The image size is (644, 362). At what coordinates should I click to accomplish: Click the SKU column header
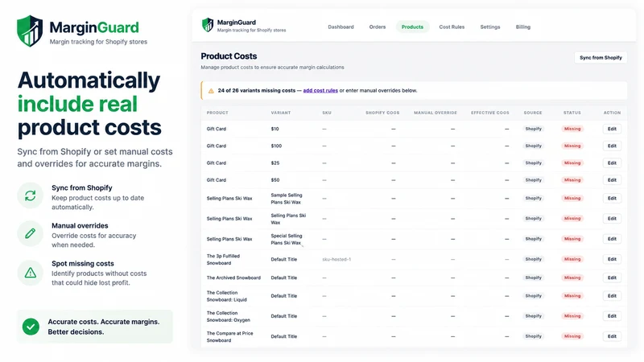(327, 113)
